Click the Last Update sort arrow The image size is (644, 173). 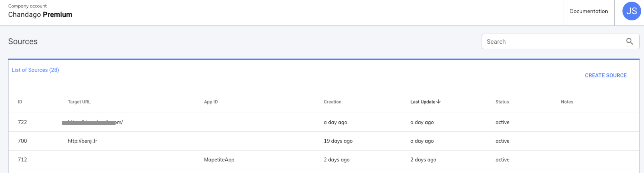(x=438, y=102)
